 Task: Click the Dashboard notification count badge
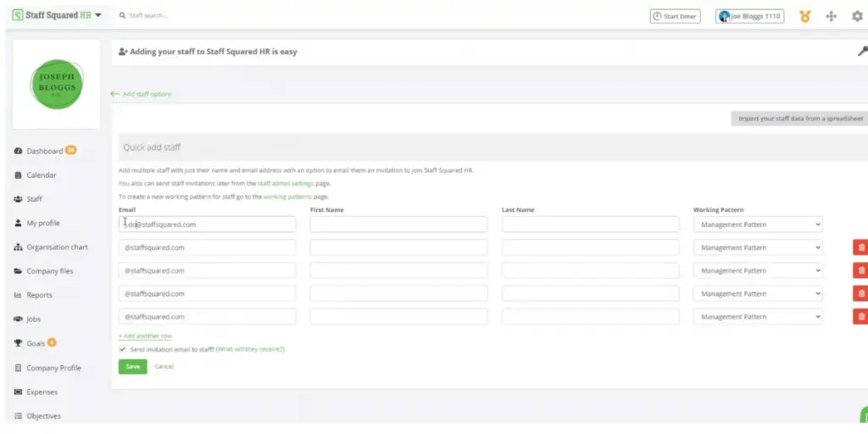(x=71, y=150)
